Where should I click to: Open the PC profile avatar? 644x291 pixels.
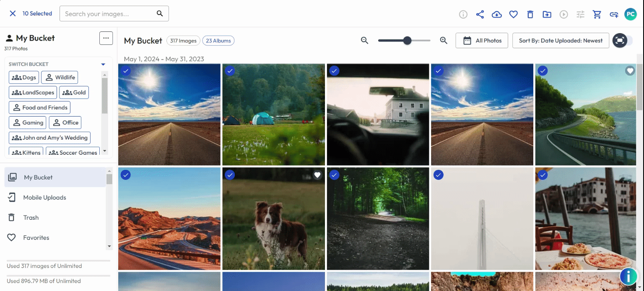[631, 14]
